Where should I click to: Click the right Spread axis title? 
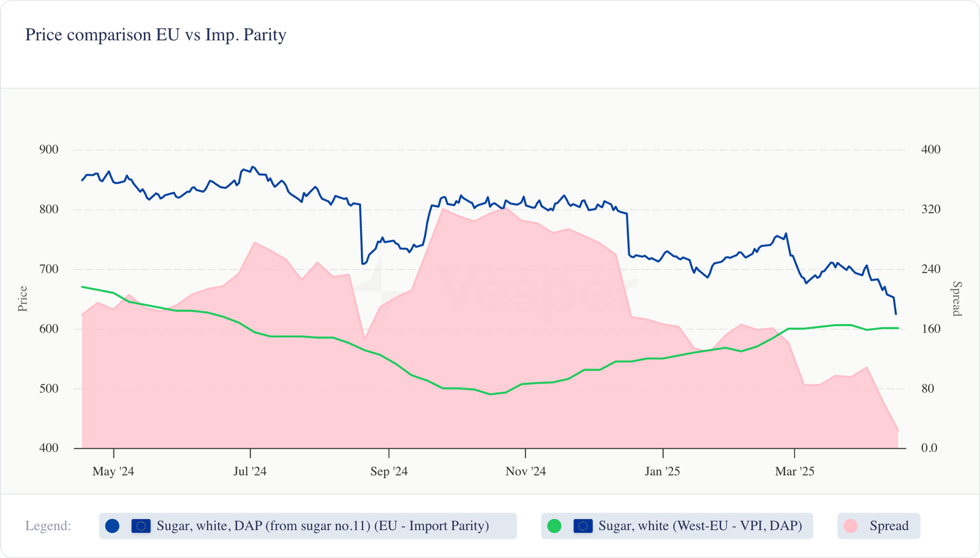pos(957,299)
